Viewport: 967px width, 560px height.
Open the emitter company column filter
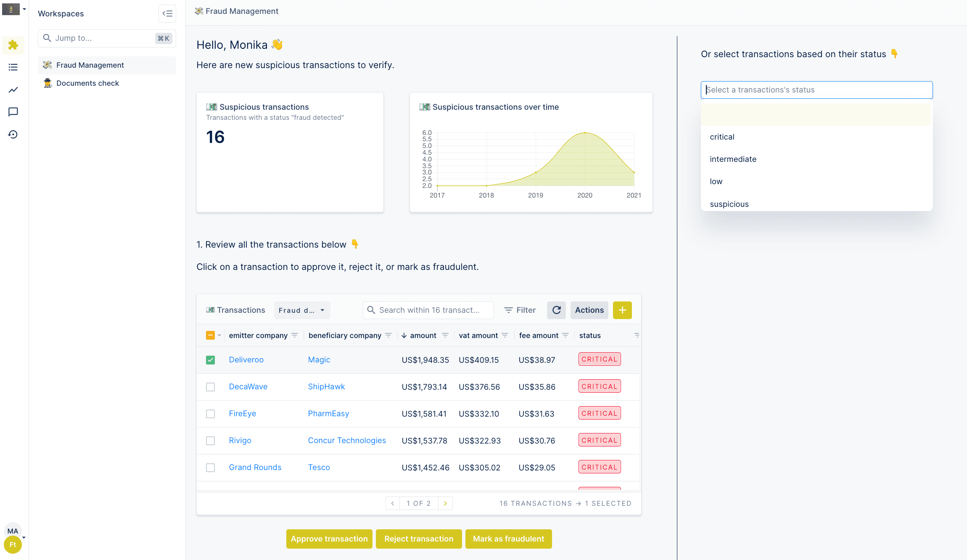pyautogui.click(x=295, y=335)
